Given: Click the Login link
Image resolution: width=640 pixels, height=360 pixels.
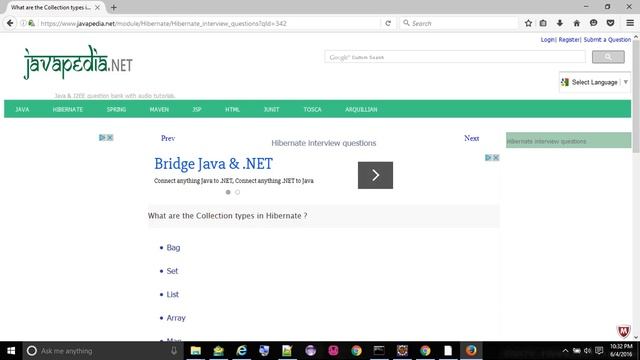Looking at the screenshot, I should [x=547, y=40].
